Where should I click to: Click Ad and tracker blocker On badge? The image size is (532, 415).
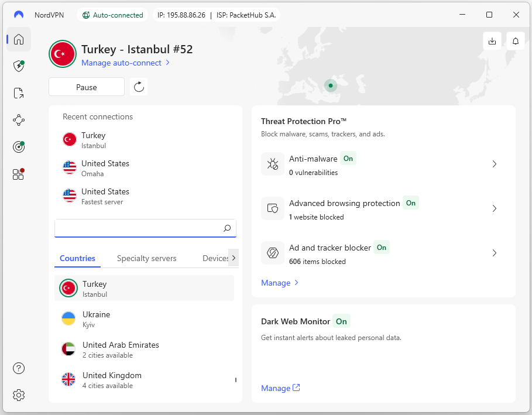[382, 248]
